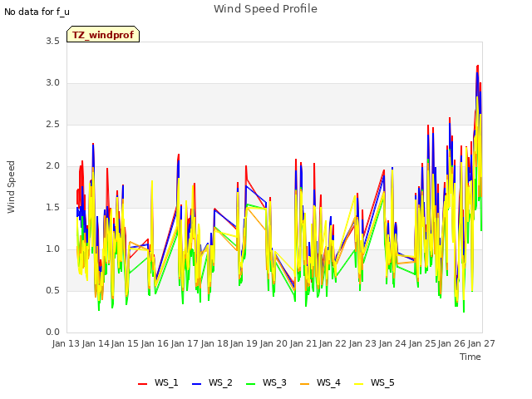Click the Wind Speed y-axis title
Image resolution: width=532 pixels, height=399 pixels.
click(x=11, y=187)
